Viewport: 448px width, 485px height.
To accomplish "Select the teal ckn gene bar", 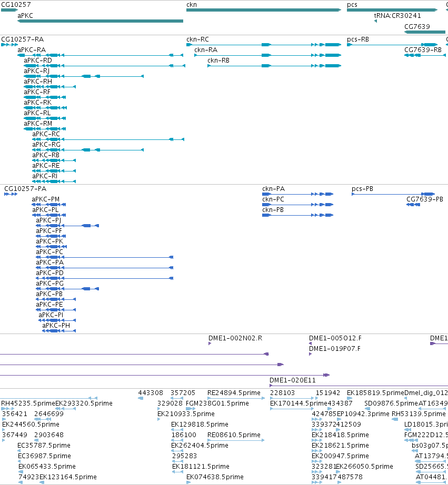I will coord(264,10).
